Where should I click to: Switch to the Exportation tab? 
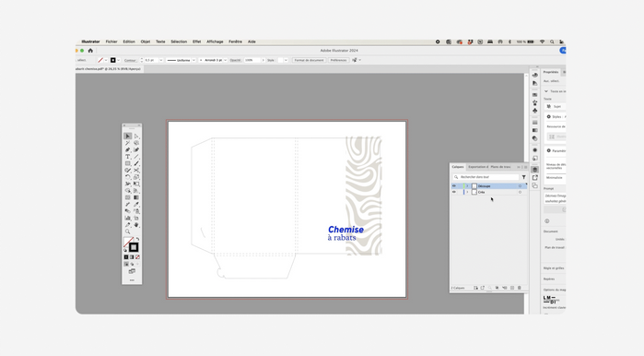[478, 167]
